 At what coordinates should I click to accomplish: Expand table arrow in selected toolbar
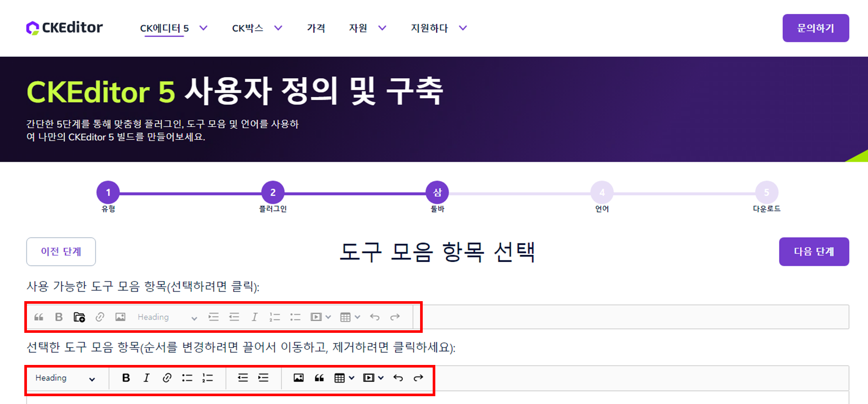pos(352,378)
